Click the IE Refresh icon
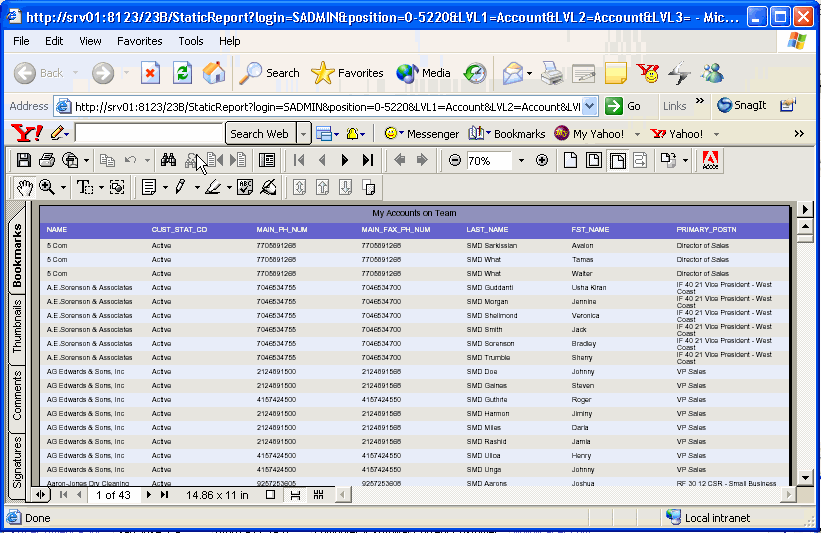 click(x=182, y=73)
